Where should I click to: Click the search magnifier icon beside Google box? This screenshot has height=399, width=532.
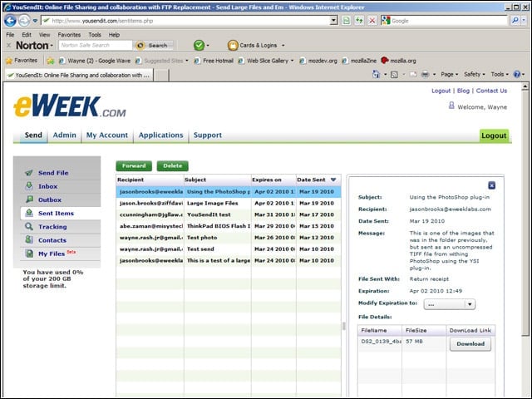point(515,21)
